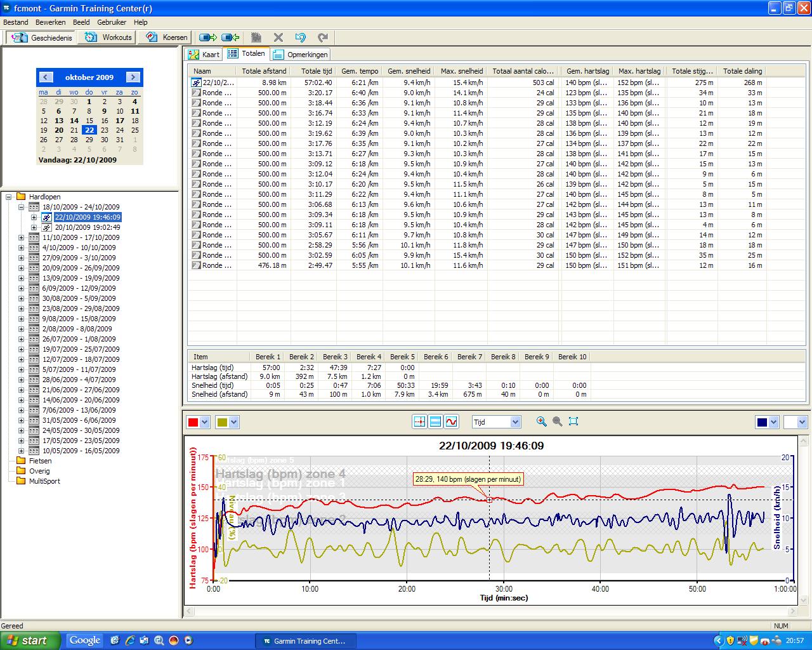Viewport: 812px width, 650px height.
Task: Click the activity icon of 22/10/2009 19:46:09
Action: (46, 217)
